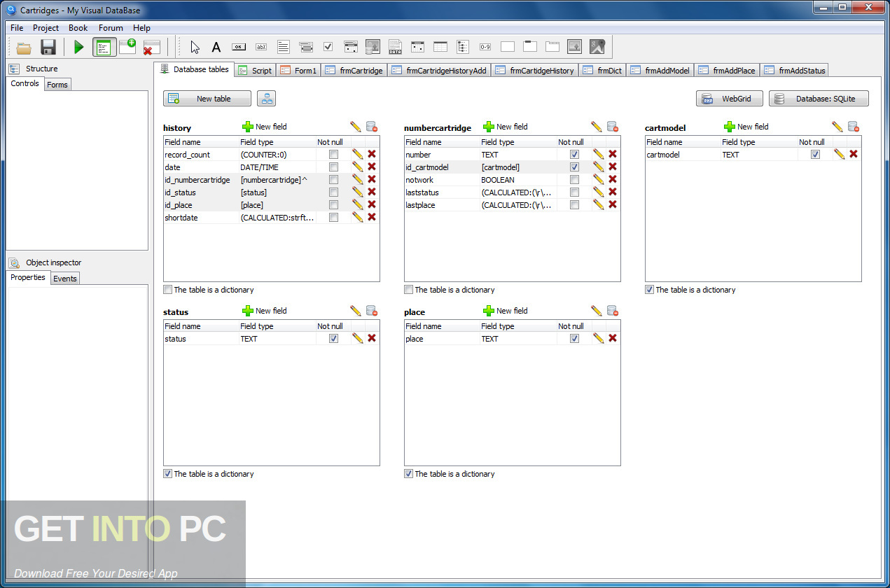Image resolution: width=890 pixels, height=588 pixels.
Task: Delete the history table database icon
Action: (372, 127)
